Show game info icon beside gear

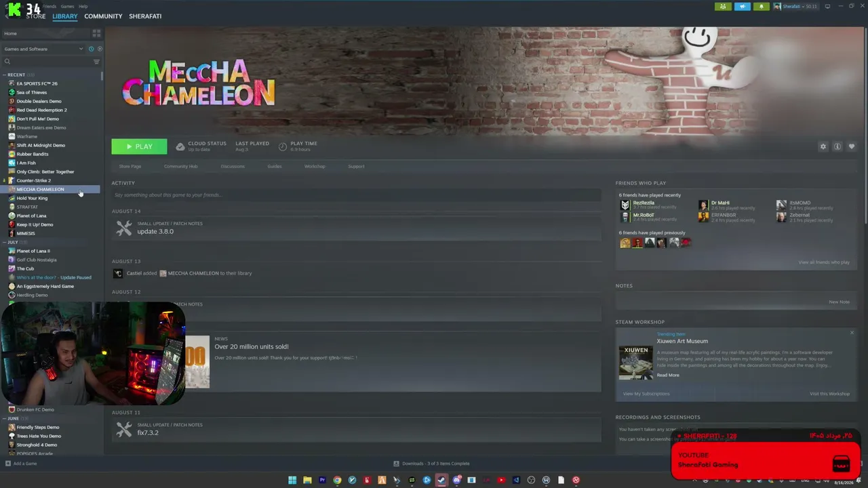(x=837, y=146)
